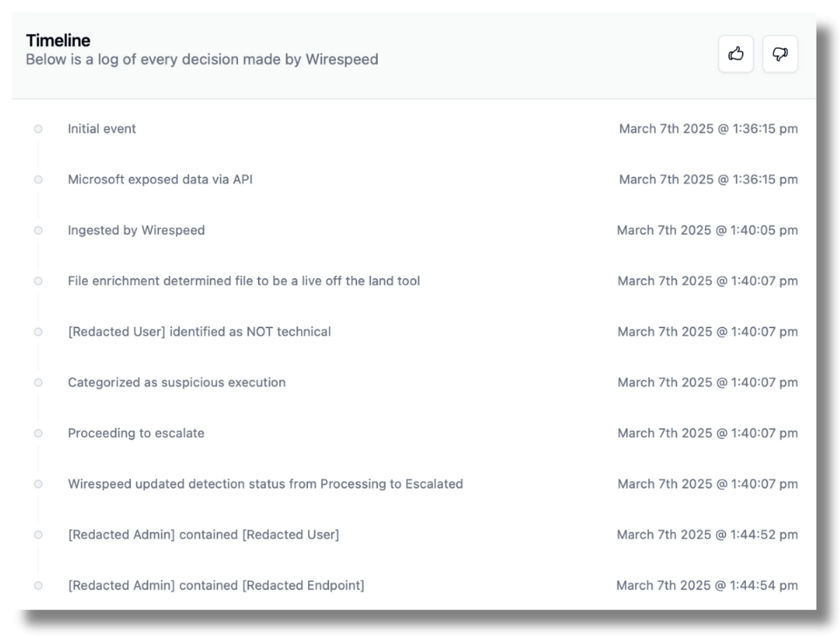Viewport: 840px width, 636px height.
Task: Select the Initial event timeline dot
Action: pos(38,128)
